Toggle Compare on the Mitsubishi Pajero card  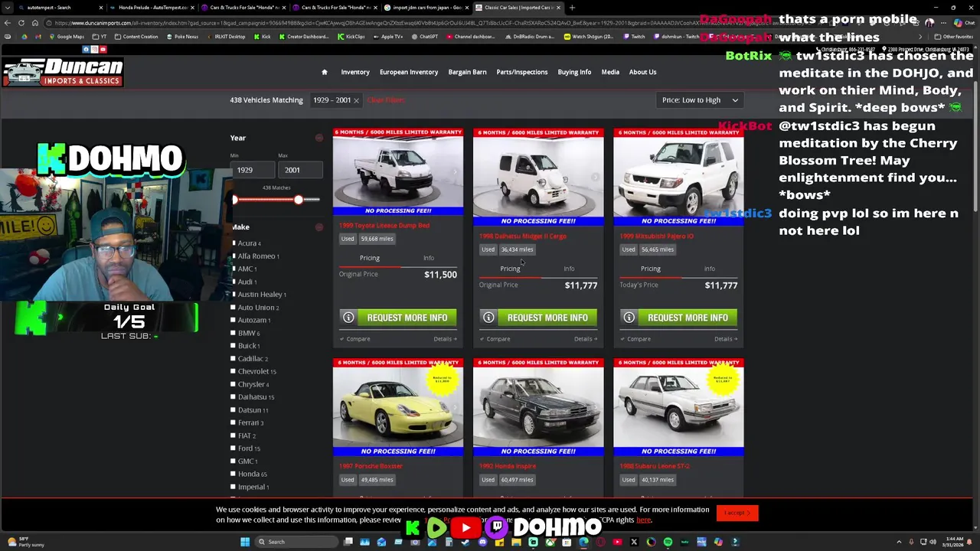pyautogui.click(x=635, y=339)
